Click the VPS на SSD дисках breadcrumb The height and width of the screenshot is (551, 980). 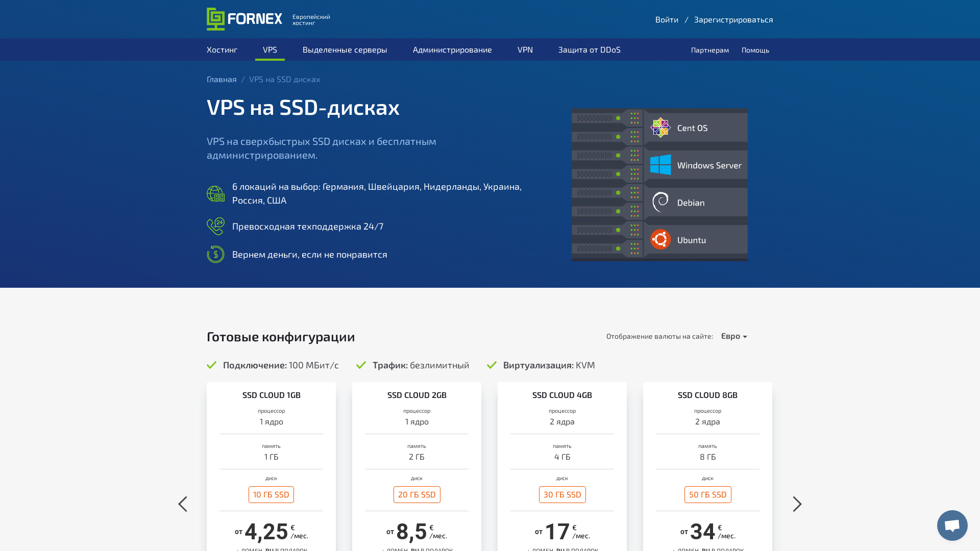(285, 79)
